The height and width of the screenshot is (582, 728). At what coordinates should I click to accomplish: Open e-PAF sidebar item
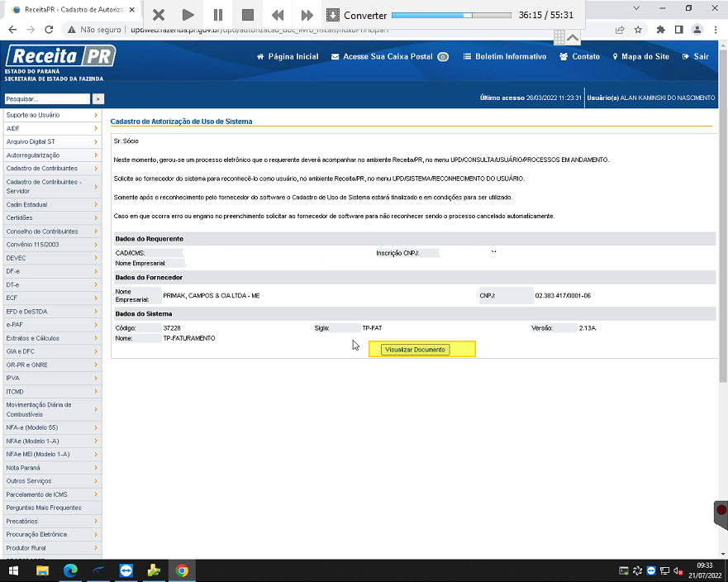tap(52, 325)
